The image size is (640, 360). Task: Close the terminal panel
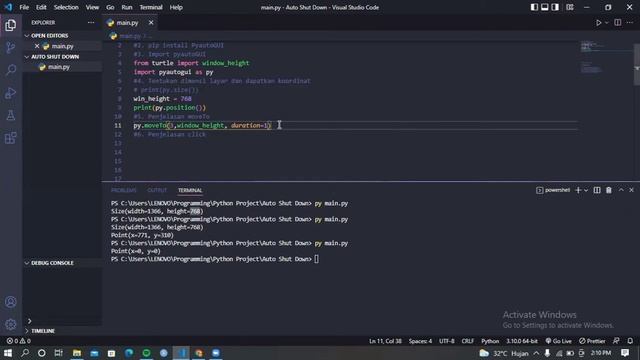(631, 190)
